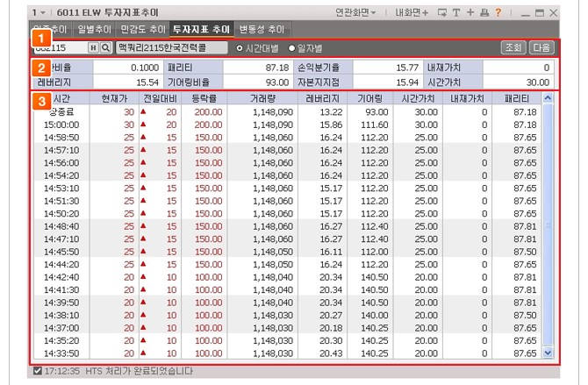The width and height of the screenshot is (588, 385).
Task: Select the 일자별 radio button
Action: [x=291, y=48]
